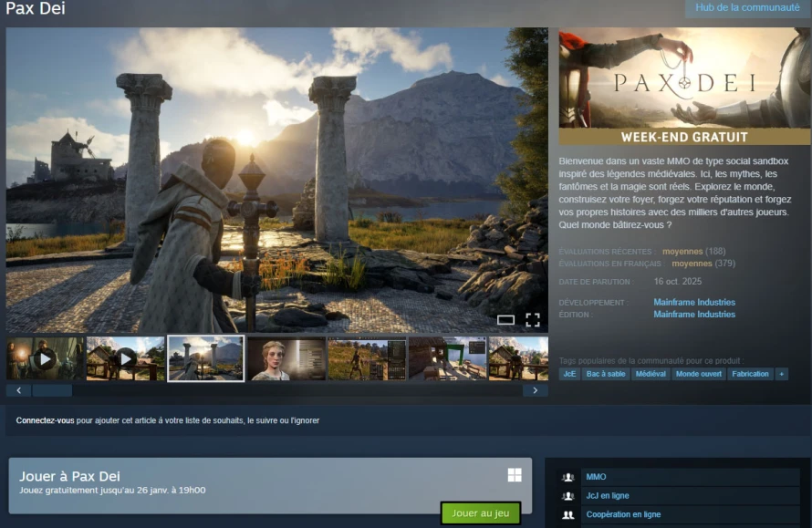Play the second video thumbnail with wooden house
812x528 pixels.
pyautogui.click(x=125, y=358)
